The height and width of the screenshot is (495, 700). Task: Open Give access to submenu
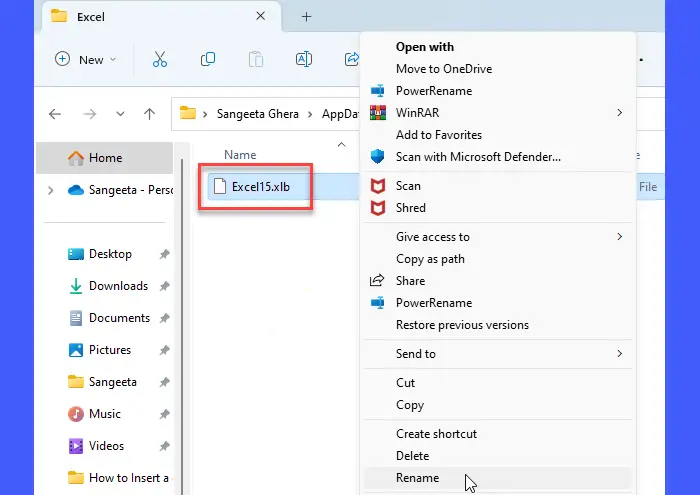tap(498, 237)
